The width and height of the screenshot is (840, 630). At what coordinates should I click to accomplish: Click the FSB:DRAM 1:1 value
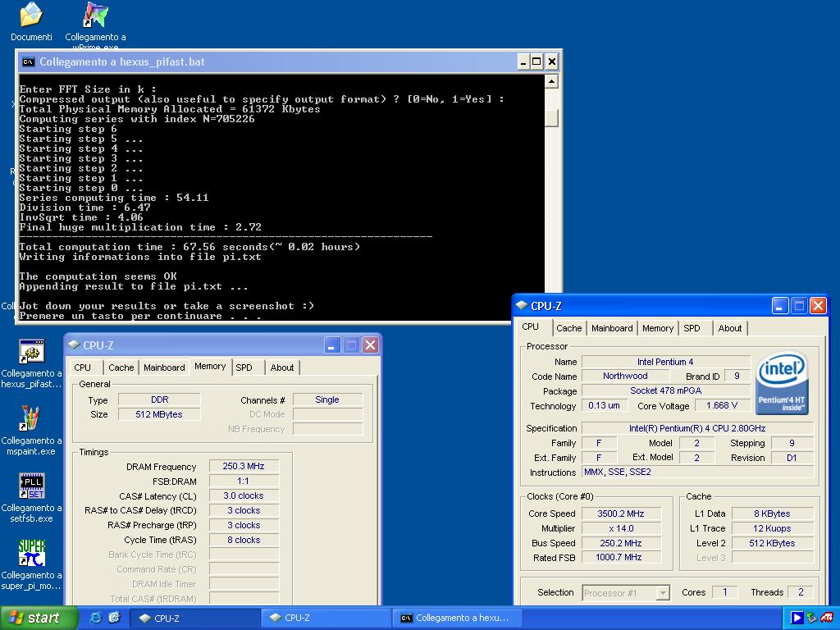point(244,481)
